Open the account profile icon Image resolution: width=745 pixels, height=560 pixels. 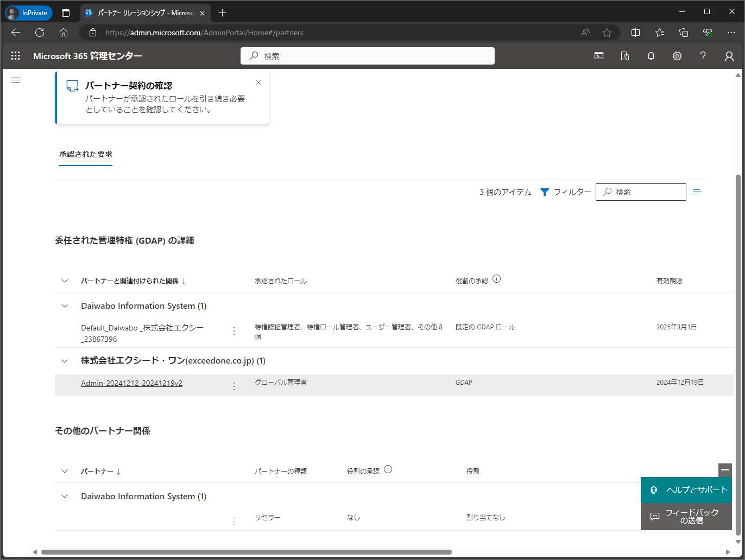pyautogui.click(x=729, y=56)
